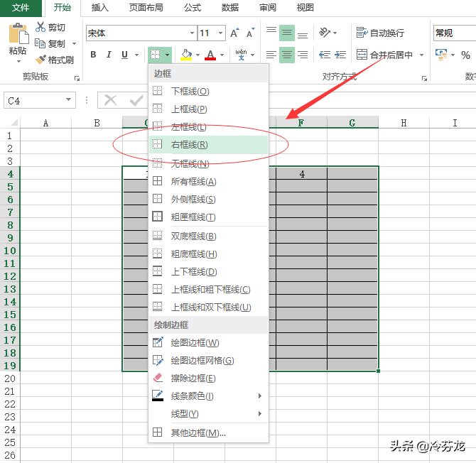Select 擦除边框(E) eraser tool
Screen dimensions: 476x463
pos(209,378)
